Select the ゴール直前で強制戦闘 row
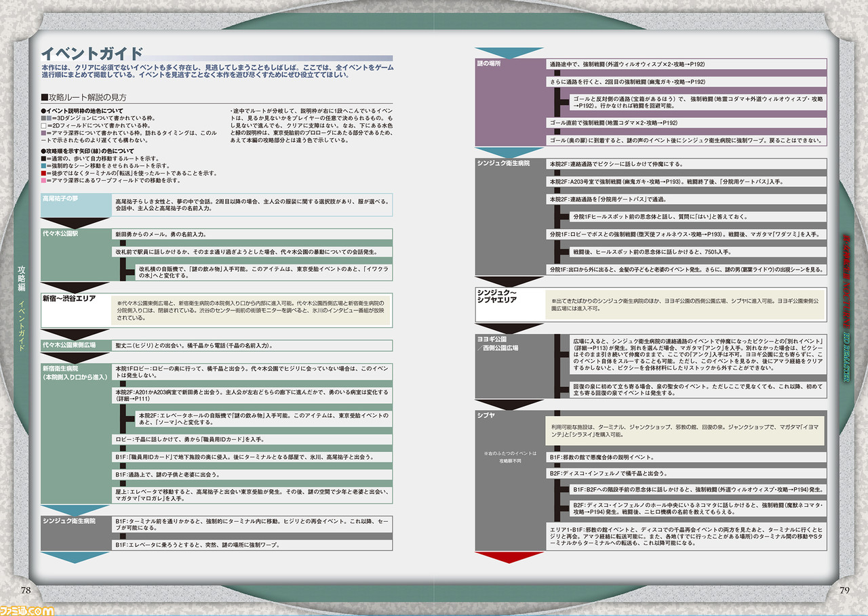This screenshot has width=868, height=616. (x=686, y=123)
